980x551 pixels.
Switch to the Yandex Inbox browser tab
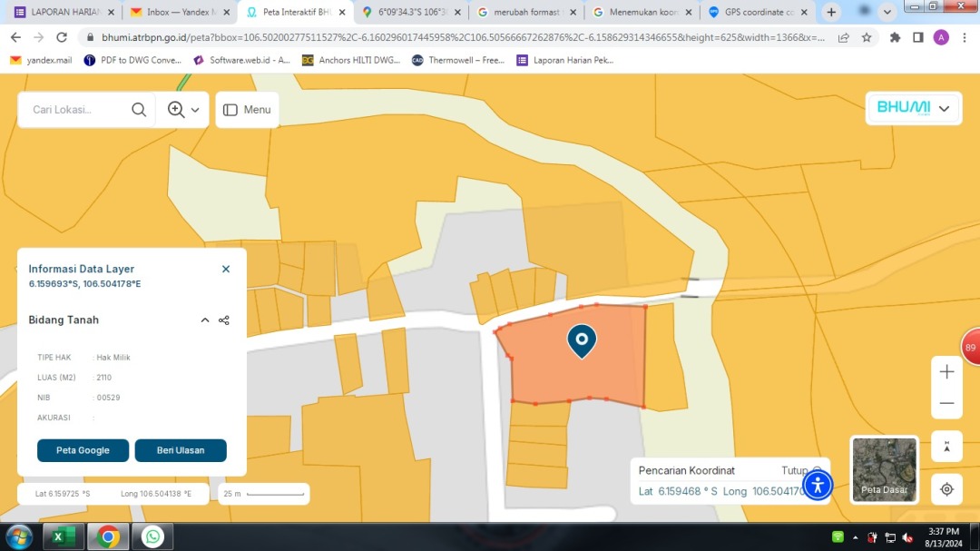pos(178,12)
